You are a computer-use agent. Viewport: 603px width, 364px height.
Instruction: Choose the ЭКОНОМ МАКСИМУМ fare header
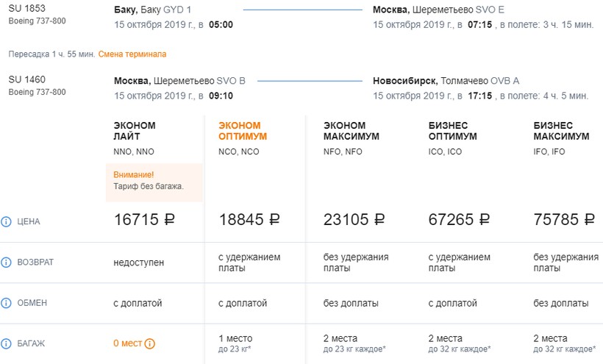point(348,131)
